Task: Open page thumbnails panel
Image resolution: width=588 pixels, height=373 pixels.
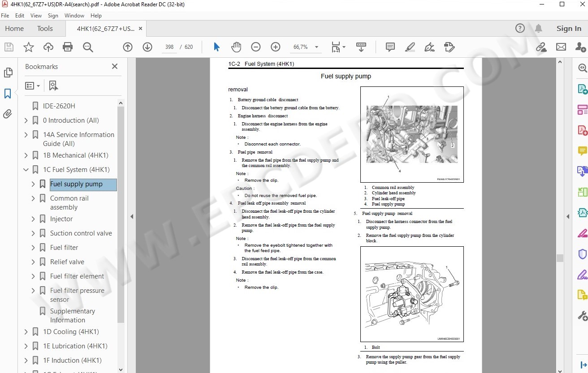Action: click(8, 73)
